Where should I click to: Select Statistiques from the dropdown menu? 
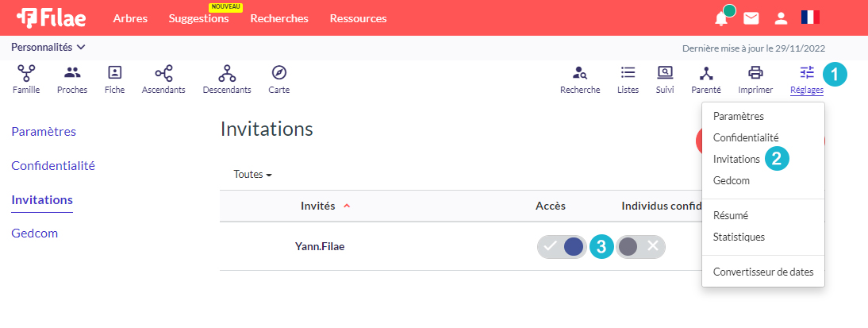(739, 237)
